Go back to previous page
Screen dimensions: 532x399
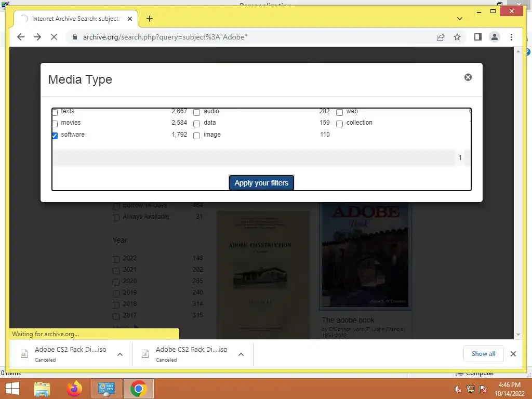pos(21,37)
